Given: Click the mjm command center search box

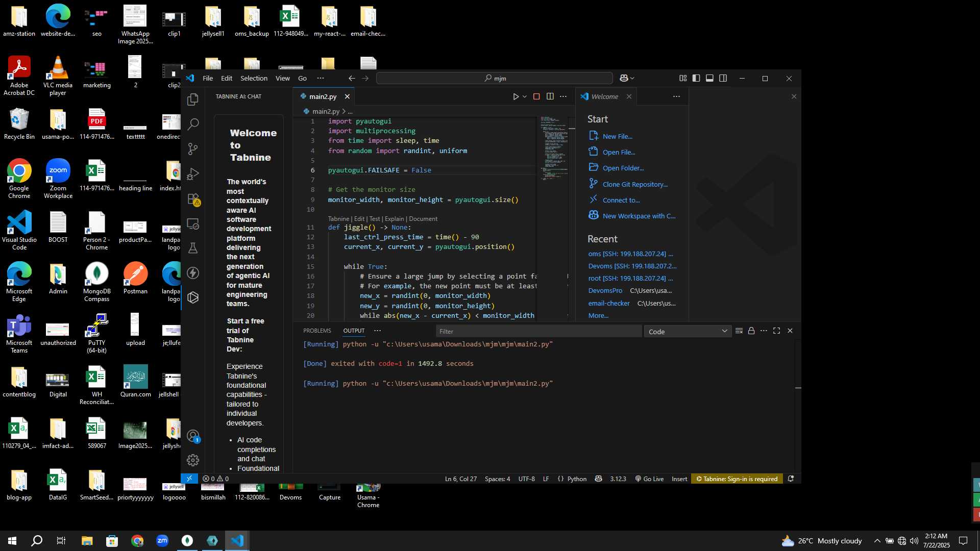Looking at the screenshot, I should [494, 78].
